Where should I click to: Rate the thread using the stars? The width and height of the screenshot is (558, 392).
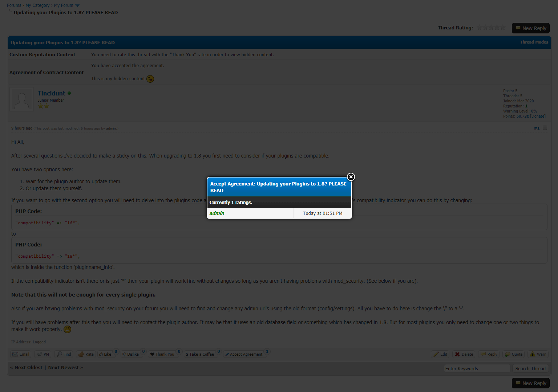491,28
